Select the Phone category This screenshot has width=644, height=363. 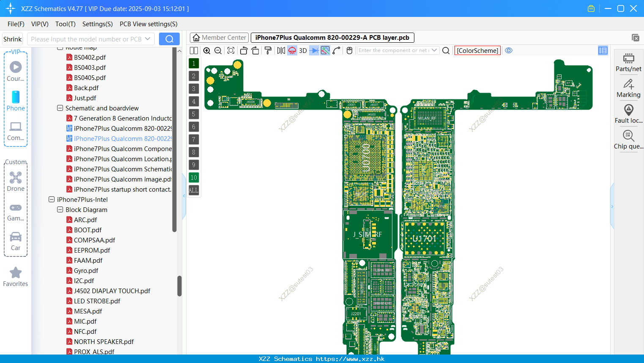16,101
